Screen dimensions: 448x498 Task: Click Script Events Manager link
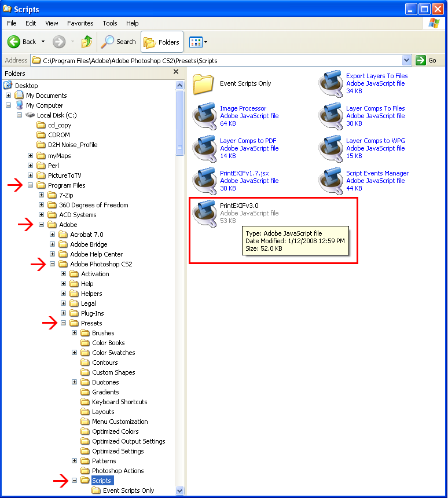pyautogui.click(x=377, y=173)
